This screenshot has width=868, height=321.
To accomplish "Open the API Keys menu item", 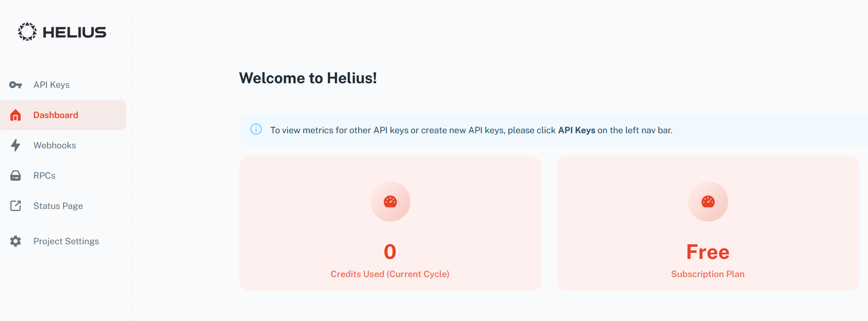I will [51, 85].
